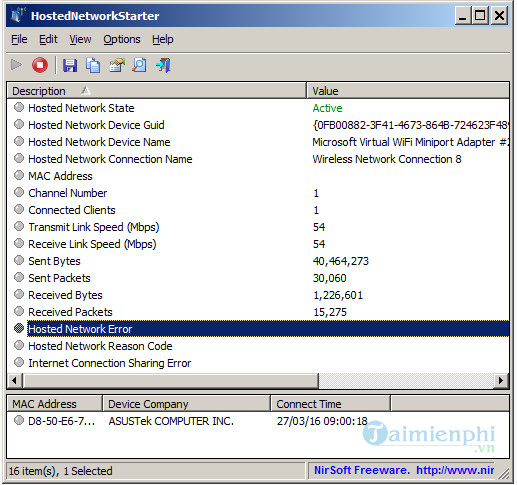Select the highlighted Hosted Network Error row
This screenshot has height=485, width=517.
[x=258, y=329]
